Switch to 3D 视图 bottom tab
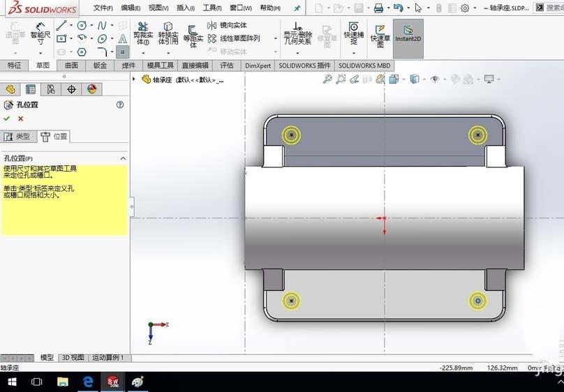 [x=73, y=358]
